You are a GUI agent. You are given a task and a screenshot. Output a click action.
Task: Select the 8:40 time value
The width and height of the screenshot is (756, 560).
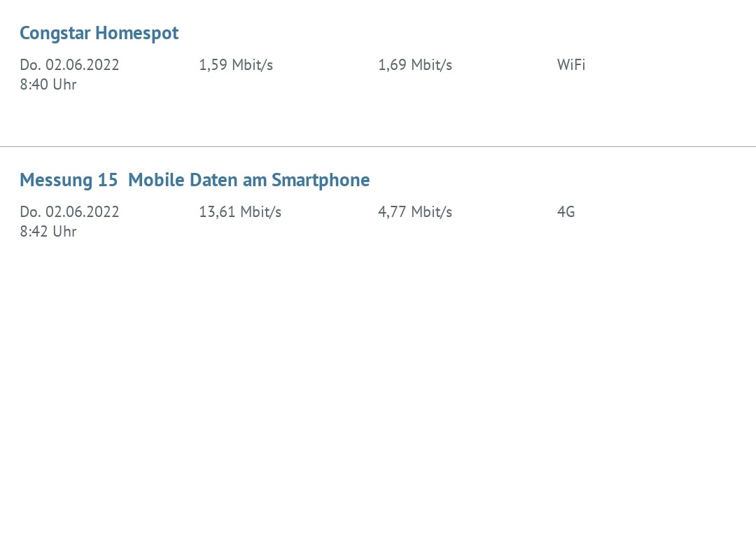click(x=34, y=85)
